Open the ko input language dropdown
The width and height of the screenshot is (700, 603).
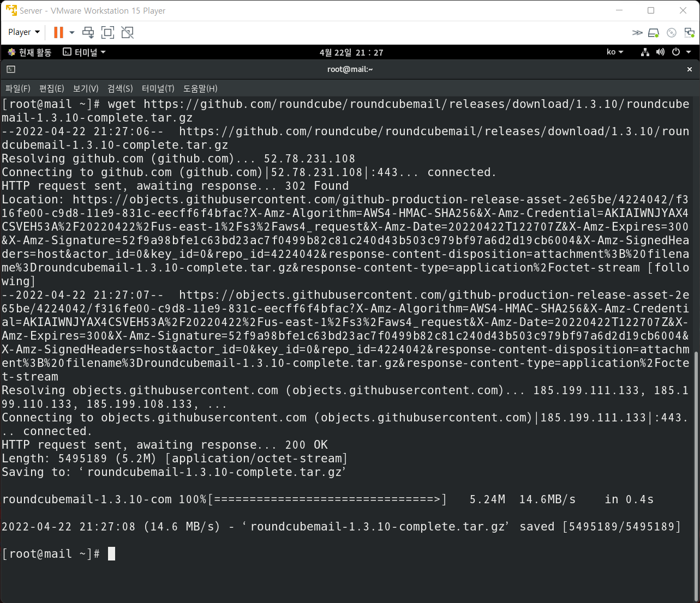coord(615,52)
